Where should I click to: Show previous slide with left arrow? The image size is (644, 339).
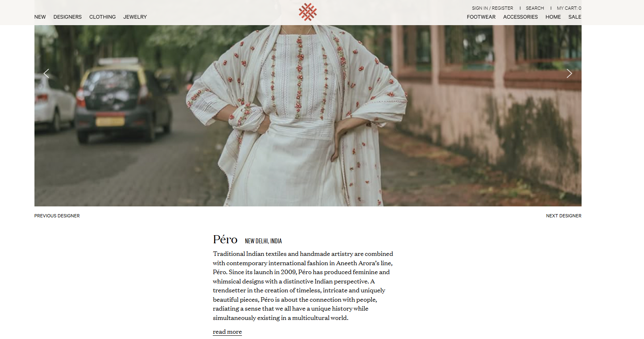click(x=46, y=73)
